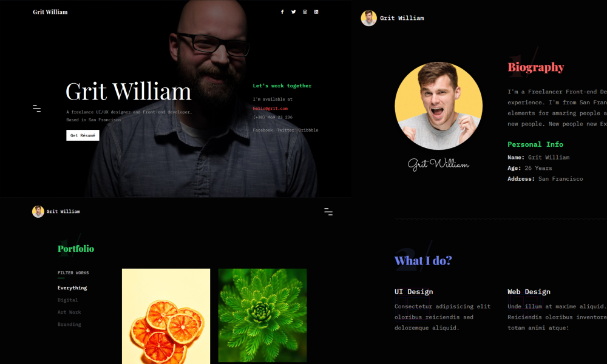This screenshot has height=364, width=607.
Task: Open hamburger menu left of hero title
Action: 37,109
